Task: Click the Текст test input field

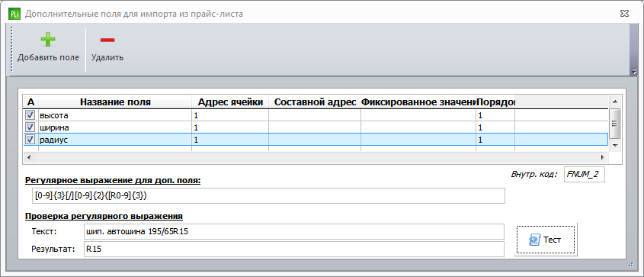Action: 293,231
